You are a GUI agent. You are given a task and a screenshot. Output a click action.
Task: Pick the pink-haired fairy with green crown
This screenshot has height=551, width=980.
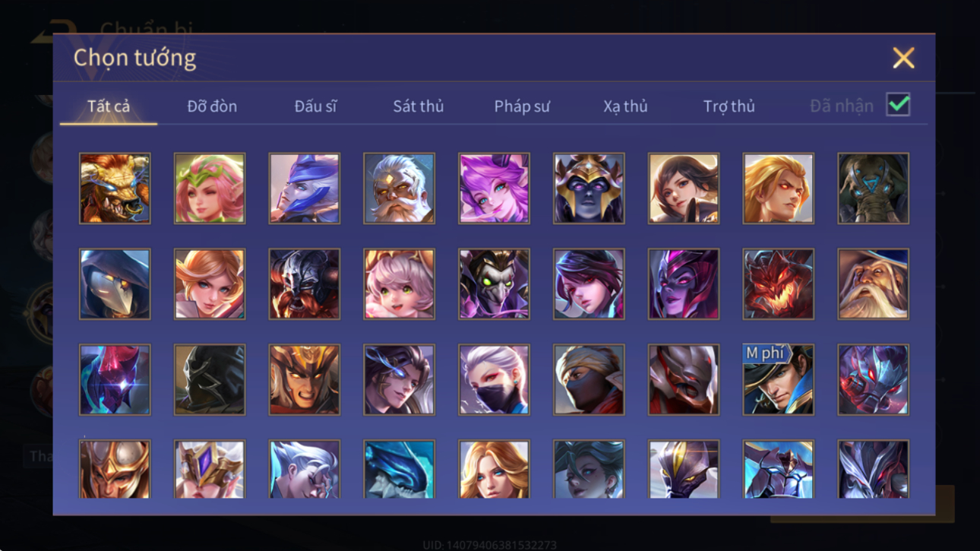[x=210, y=188]
